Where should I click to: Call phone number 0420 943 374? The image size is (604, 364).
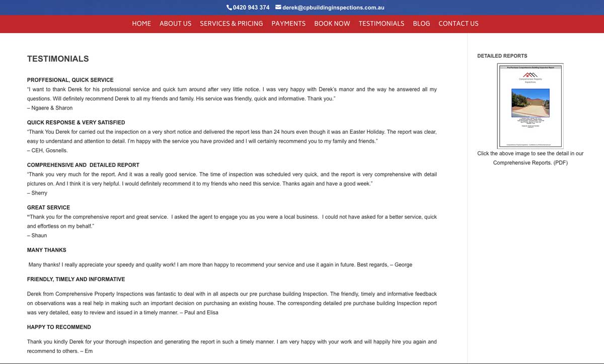click(x=251, y=8)
